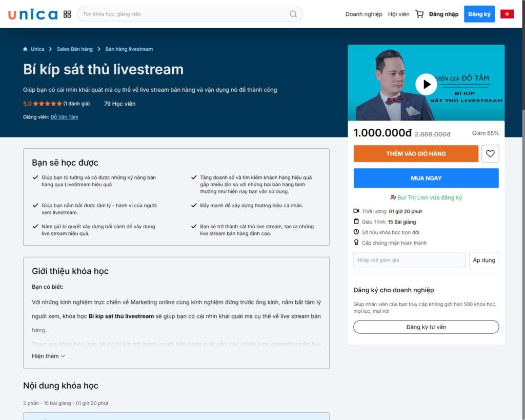Click the discount code input field

tap(409, 260)
